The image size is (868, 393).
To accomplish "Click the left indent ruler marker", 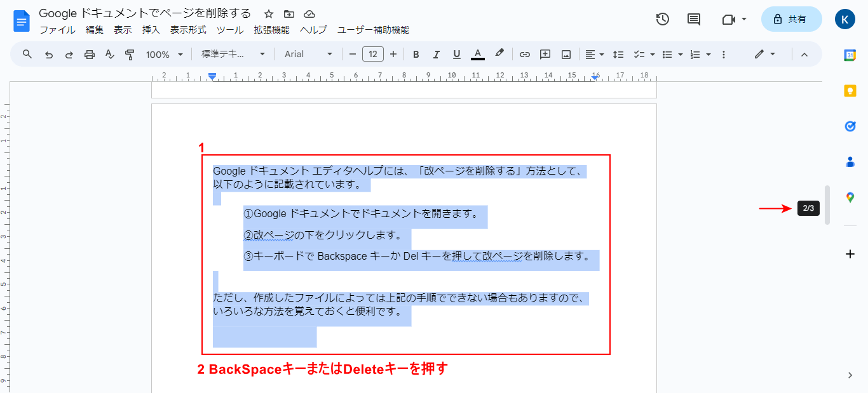I will coord(212,77).
